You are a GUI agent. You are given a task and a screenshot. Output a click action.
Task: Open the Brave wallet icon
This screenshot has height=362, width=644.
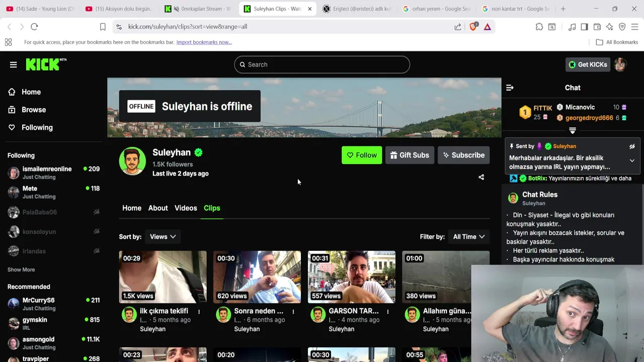click(x=597, y=27)
